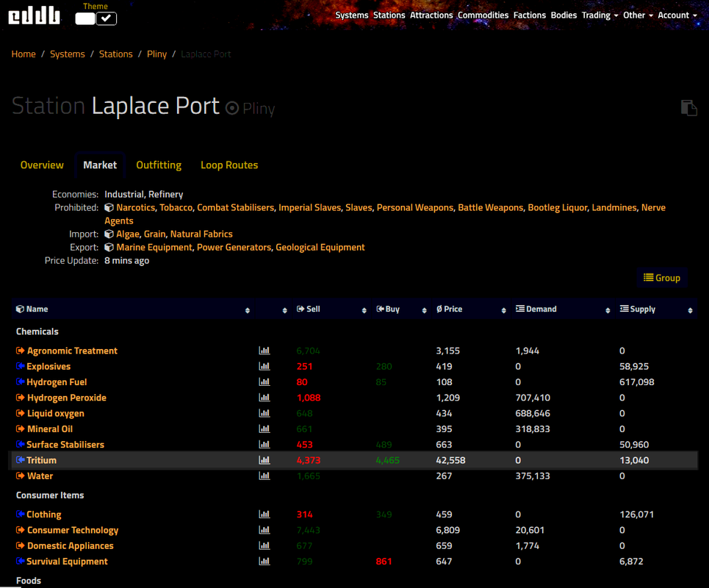Open Commodities in the top navigation
709x588 pixels.
[x=483, y=15]
